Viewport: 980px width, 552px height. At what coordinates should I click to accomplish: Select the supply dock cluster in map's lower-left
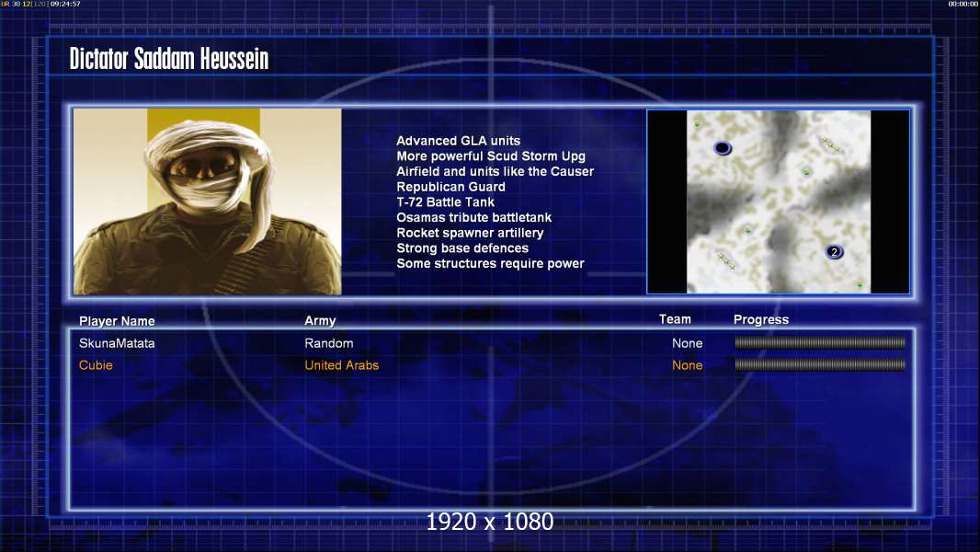[726, 260]
